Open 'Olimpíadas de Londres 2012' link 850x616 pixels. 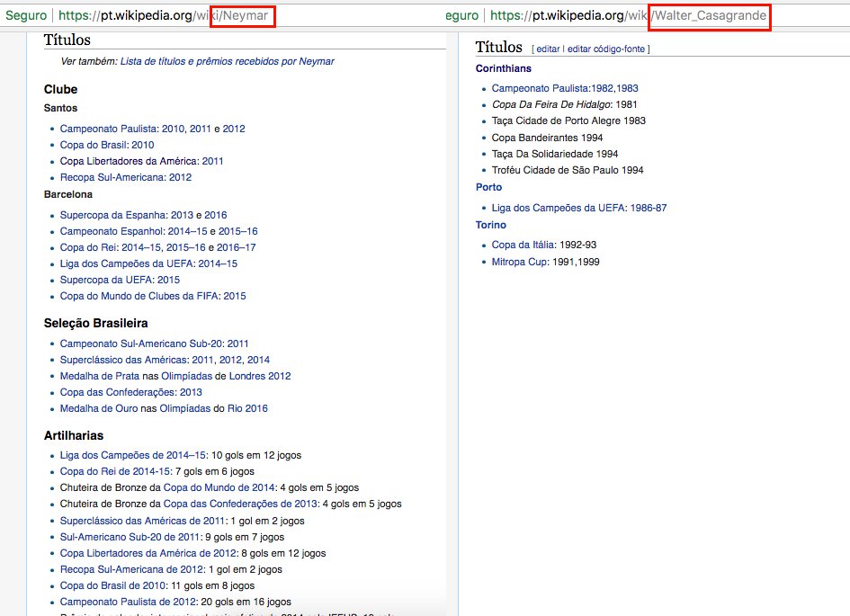tap(226, 376)
